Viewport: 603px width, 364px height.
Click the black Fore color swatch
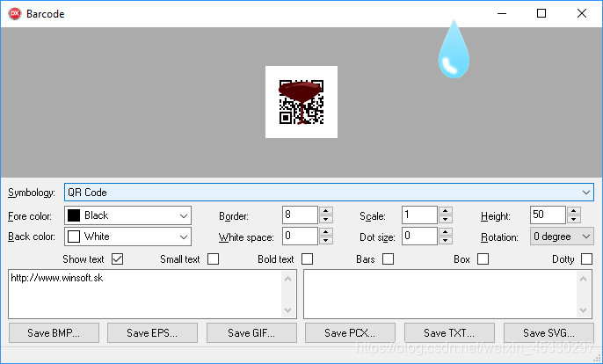click(74, 215)
